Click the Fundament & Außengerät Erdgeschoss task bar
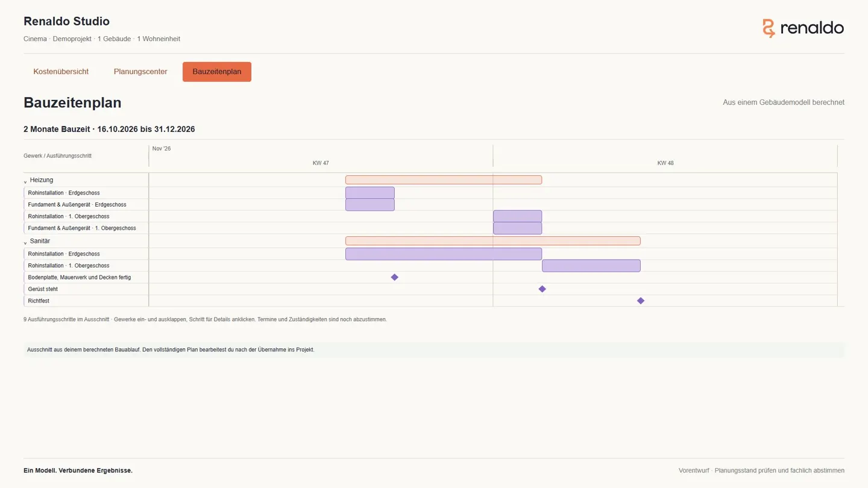 click(x=370, y=205)
